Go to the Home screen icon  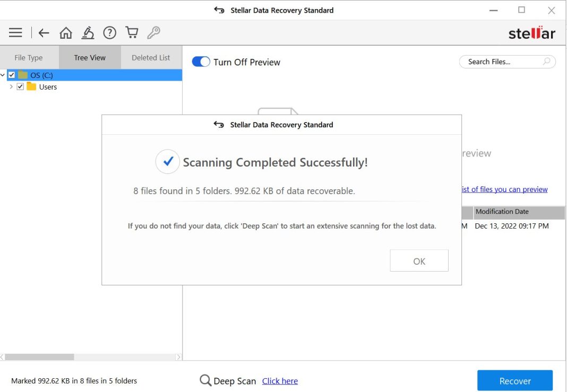coord(66,32)
